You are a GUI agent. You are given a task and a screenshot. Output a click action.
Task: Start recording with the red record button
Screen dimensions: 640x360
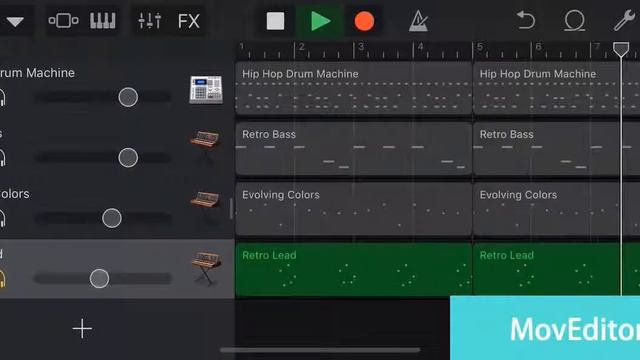[x=364, y=21]
